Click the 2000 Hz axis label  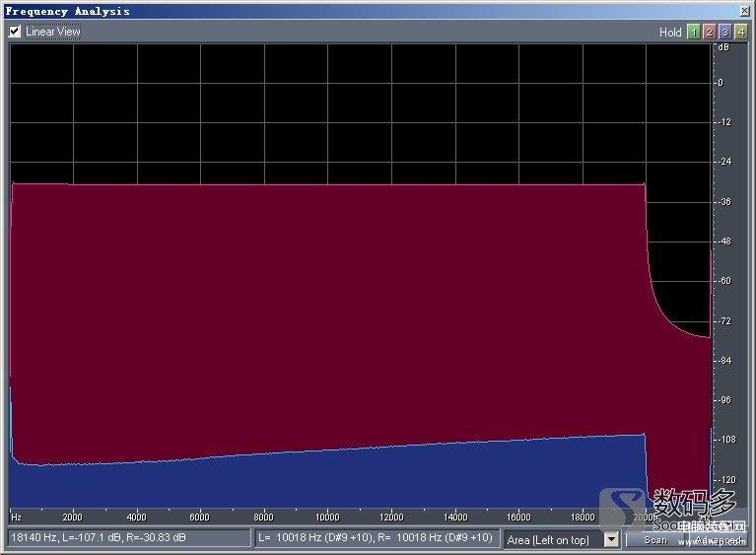(72, 518)
